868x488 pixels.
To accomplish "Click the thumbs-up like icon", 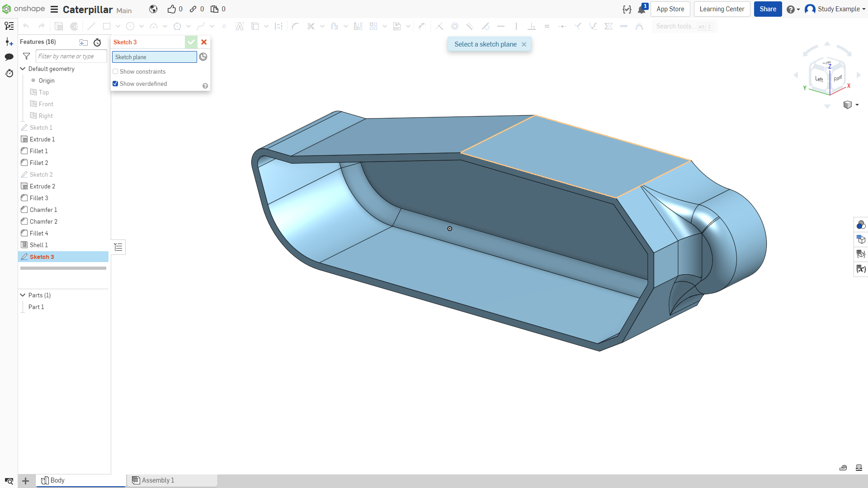I will [x=171, y=9].
